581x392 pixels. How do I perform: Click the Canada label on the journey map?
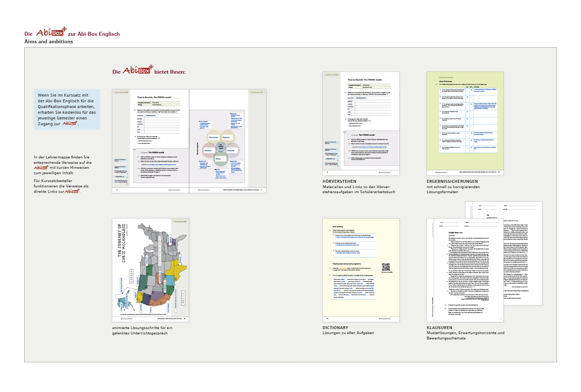(x=131, y=276)
